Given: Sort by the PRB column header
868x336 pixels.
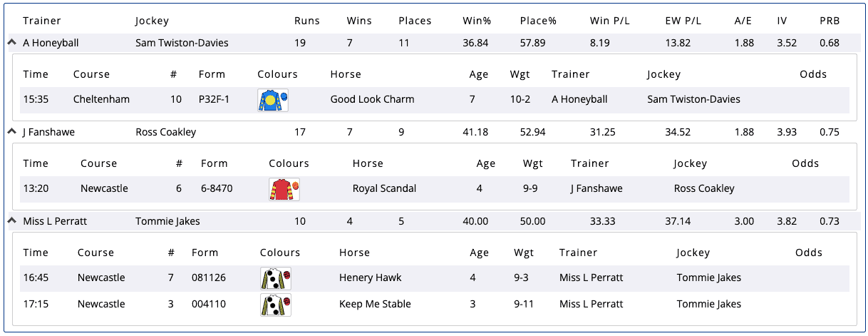Looking at the screenshot, I should pyautogui.click(x=830, y=21).
